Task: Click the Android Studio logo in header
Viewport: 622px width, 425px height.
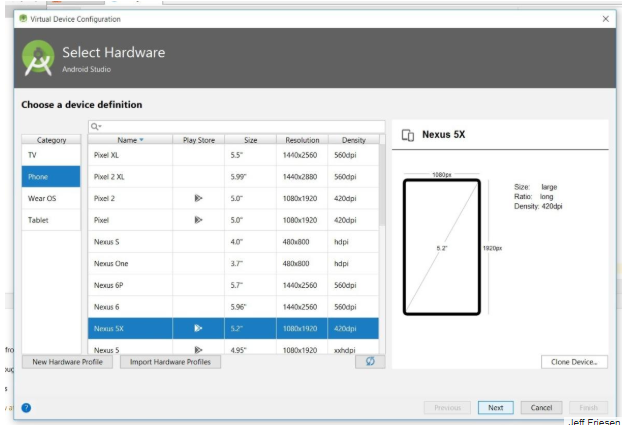Action: [38, 58]
